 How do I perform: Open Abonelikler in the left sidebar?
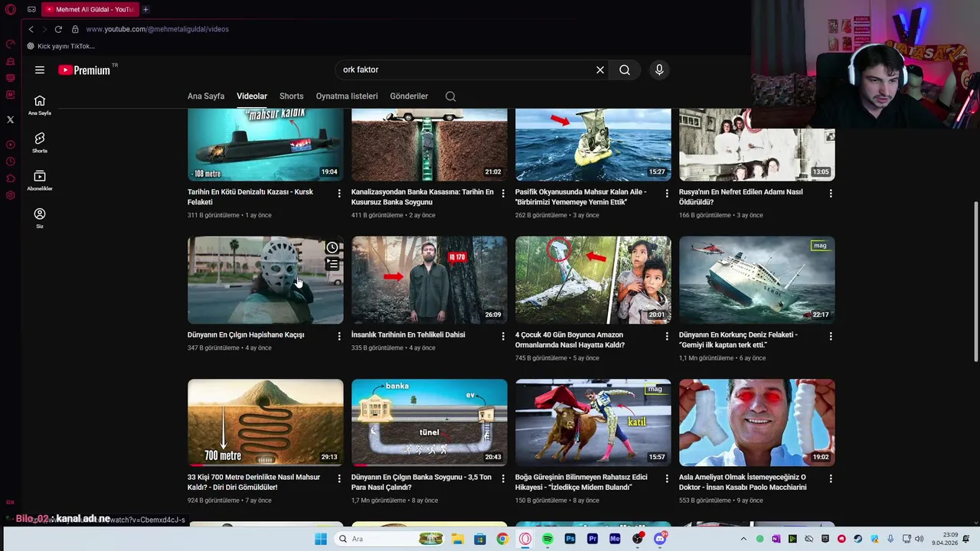[x=40, y=181]
